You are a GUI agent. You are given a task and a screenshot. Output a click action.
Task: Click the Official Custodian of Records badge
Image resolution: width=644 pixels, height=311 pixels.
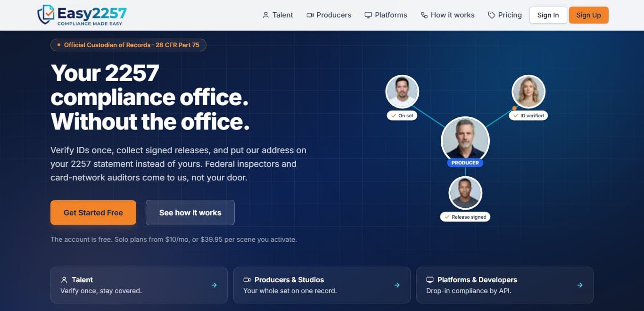pos(128,45)
